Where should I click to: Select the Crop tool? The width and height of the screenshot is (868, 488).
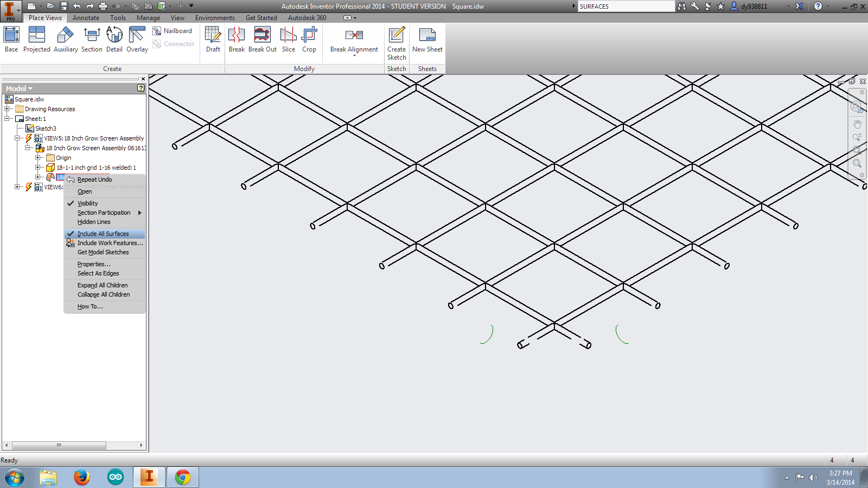pos(309,39)
